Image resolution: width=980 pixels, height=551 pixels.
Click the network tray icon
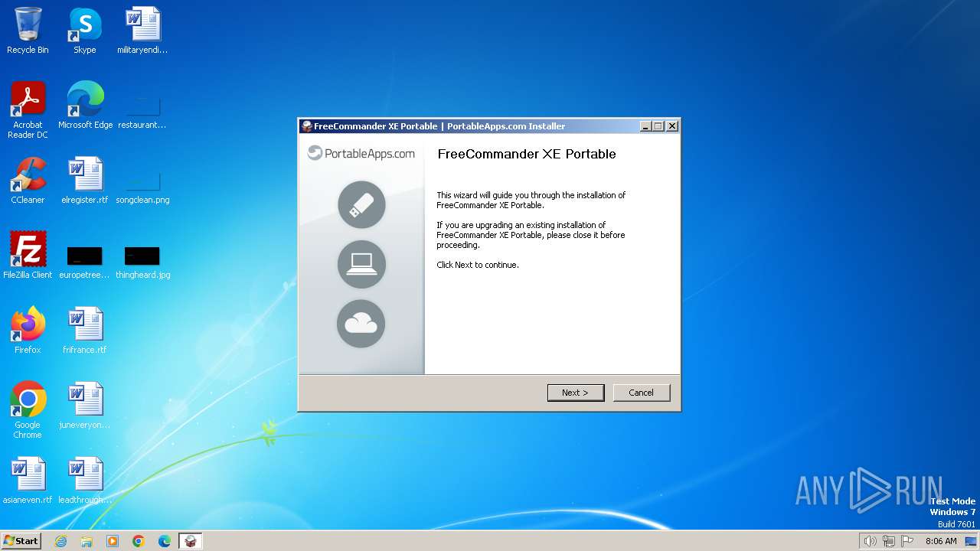(889, 541)
